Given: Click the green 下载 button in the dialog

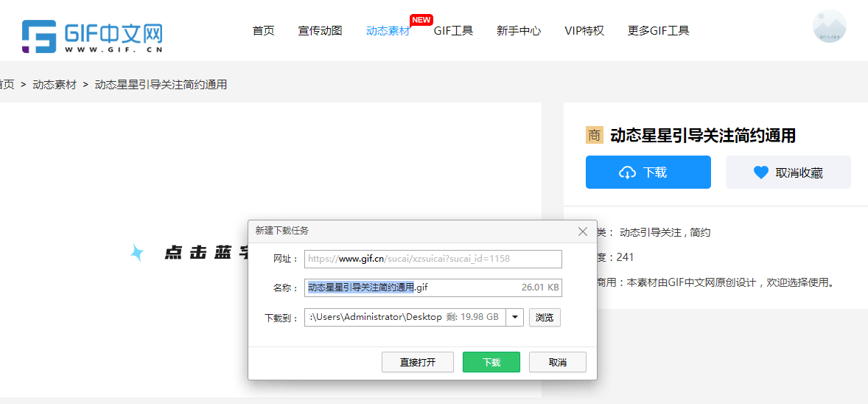Looking at the screenshot, I should coord(491,362).
